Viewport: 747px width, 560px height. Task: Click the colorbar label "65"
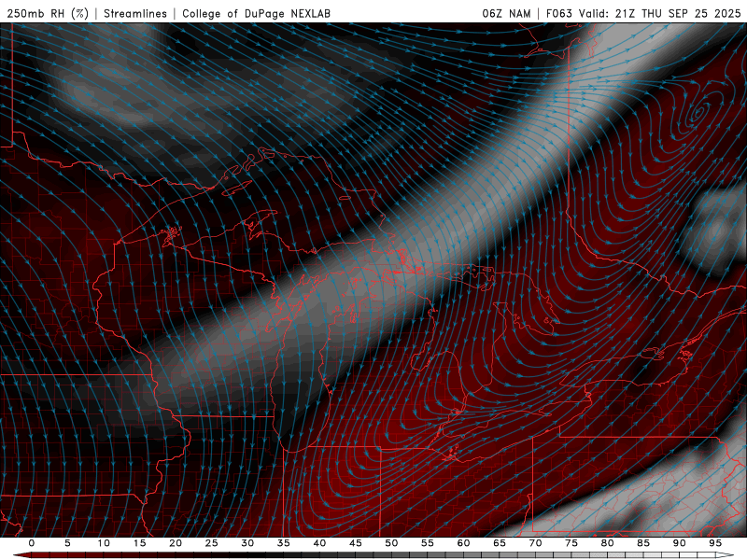[x=500, y=543]
